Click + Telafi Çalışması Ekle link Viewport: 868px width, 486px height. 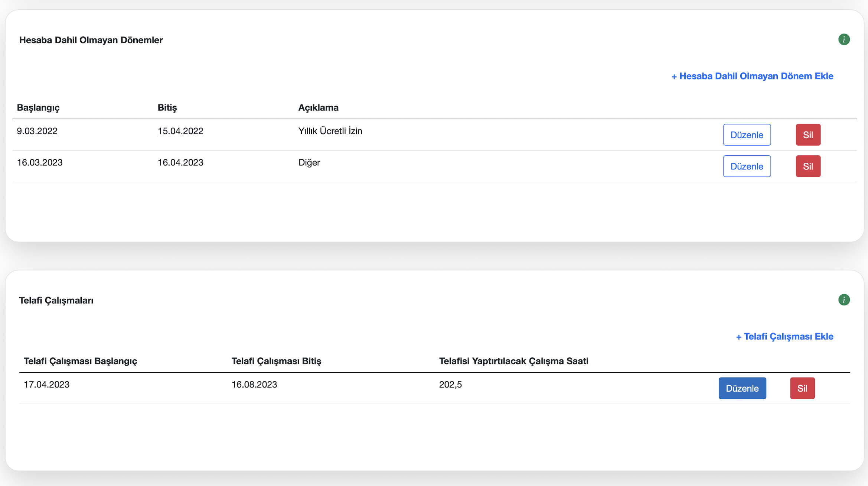click(x=784, y=337)
